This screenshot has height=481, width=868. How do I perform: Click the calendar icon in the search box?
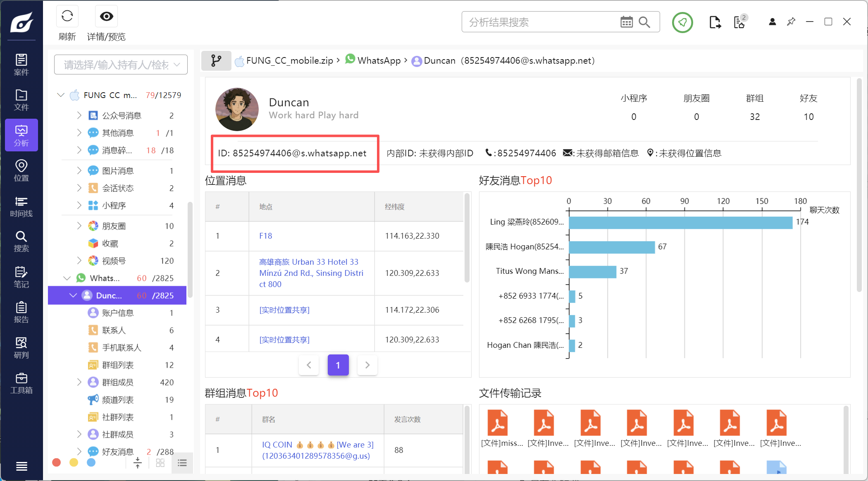pos(626,22)
